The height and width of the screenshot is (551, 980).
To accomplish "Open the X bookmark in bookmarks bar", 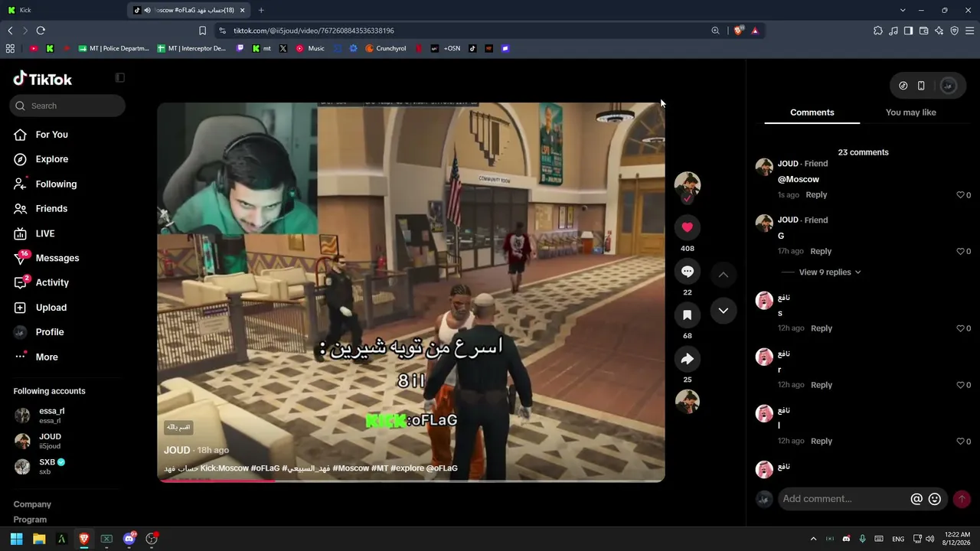I will (283, 48).
